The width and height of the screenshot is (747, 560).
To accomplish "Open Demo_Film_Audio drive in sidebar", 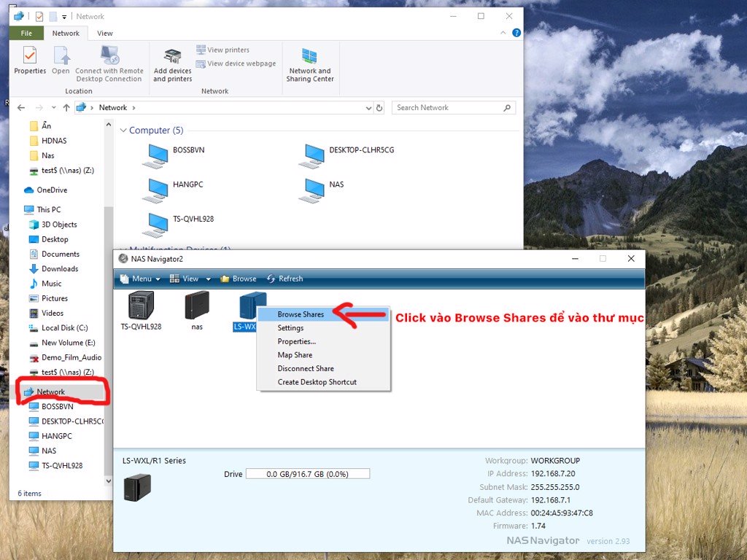I will tap(66, 357).
